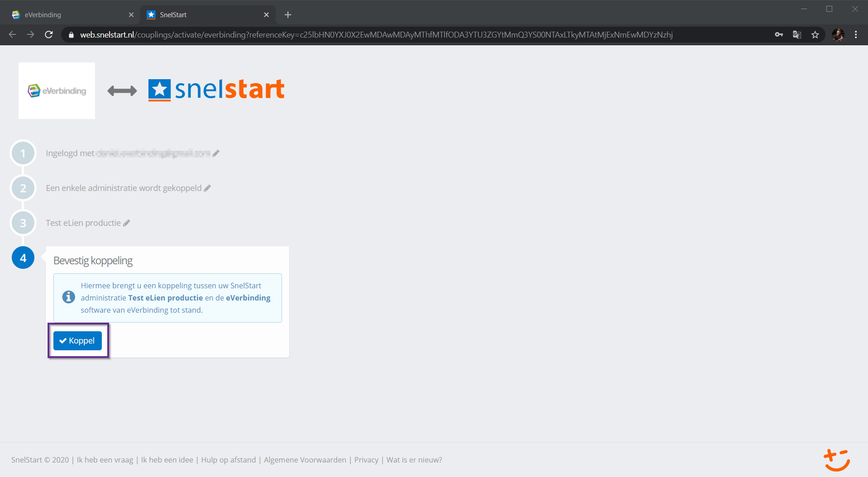
Task: Click the info icon in the notice
Action: tap(69, 297)
